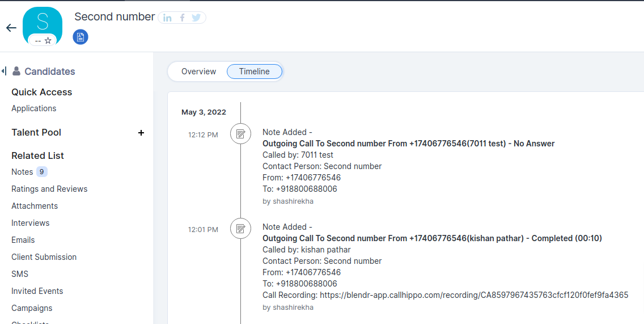Mark candidate with the star rating icon
This screenshot has height=324, width=644.
coord(48,40)
